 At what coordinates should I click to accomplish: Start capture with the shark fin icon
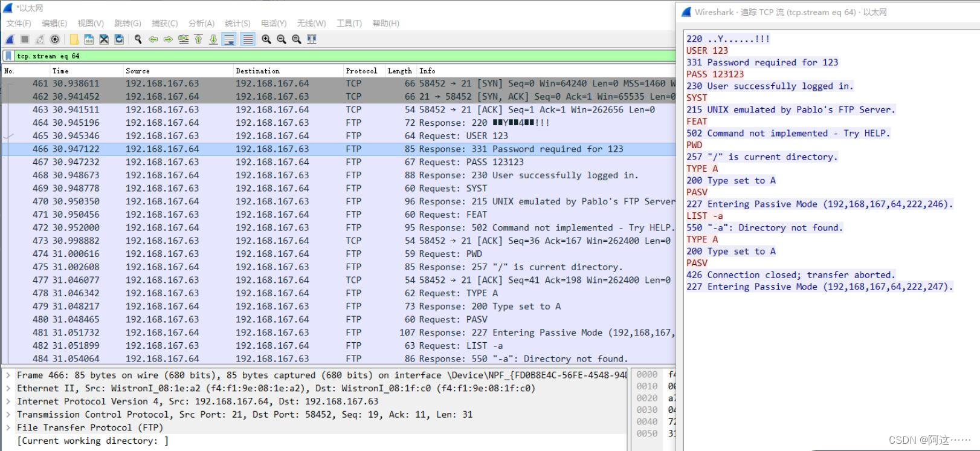10,39
